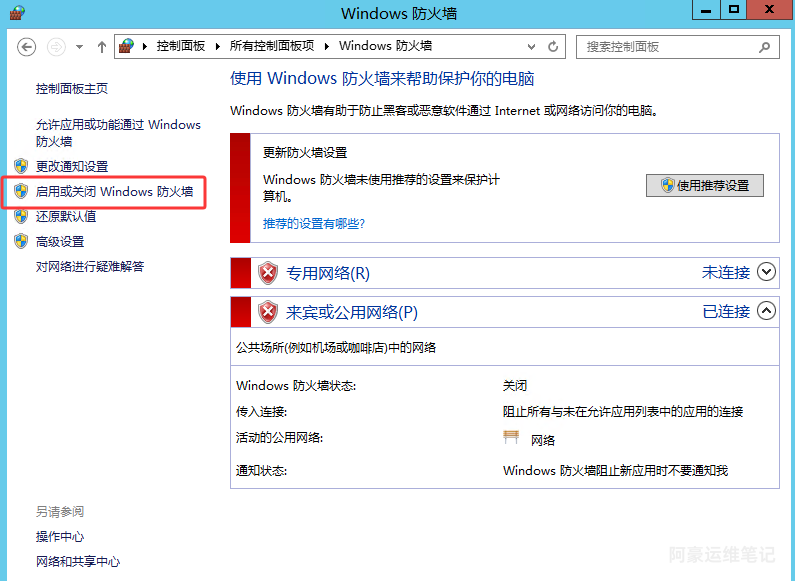795x581 pixels.
Task: Click 阻止所有与未在允许应用列表中的应用的连接 text
Action: 623,412
